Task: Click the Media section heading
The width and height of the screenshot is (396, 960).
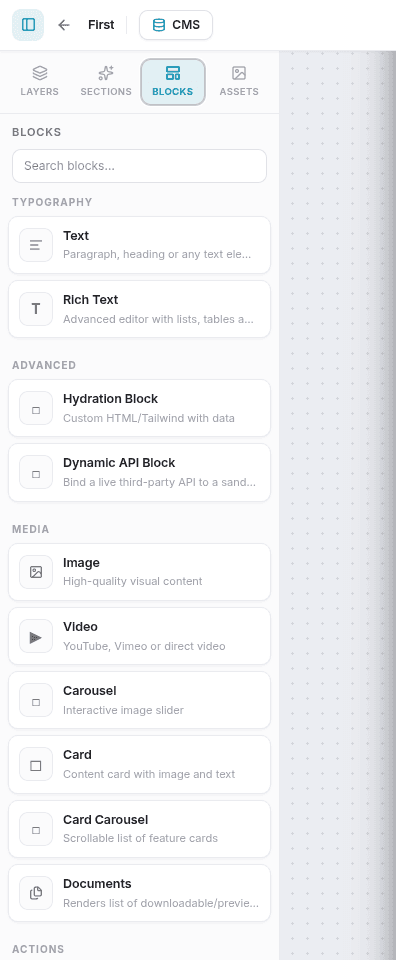Action: coord(31,529)
